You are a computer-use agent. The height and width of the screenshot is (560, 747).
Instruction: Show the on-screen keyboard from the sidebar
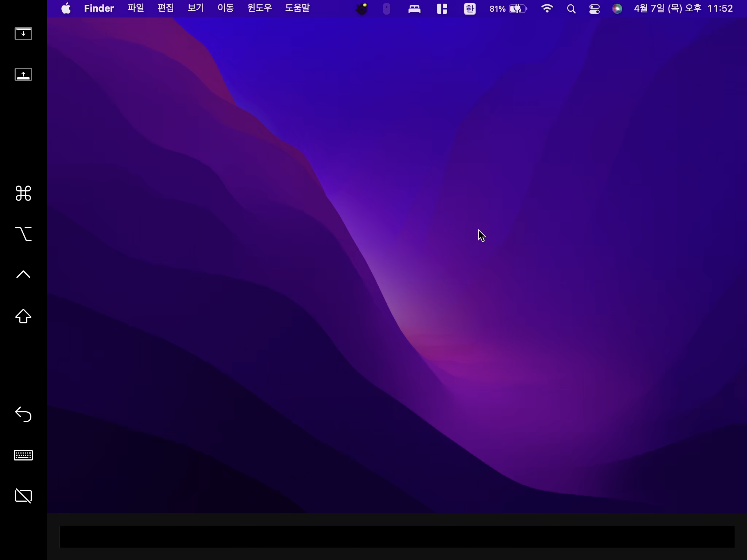pos(23,455)
